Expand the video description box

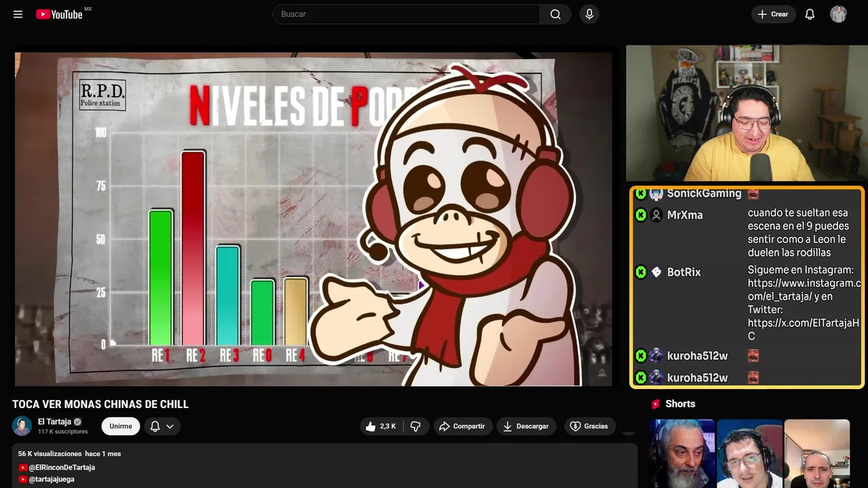[325, 466]
